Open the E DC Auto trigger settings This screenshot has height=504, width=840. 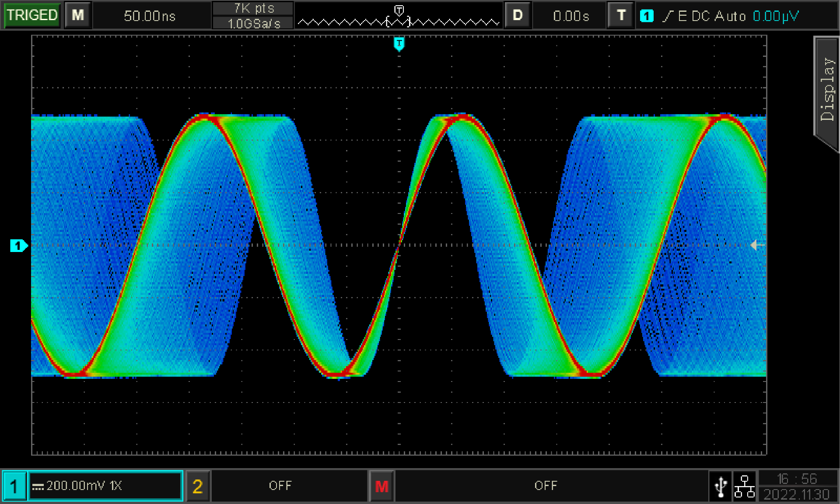(704, 16)
